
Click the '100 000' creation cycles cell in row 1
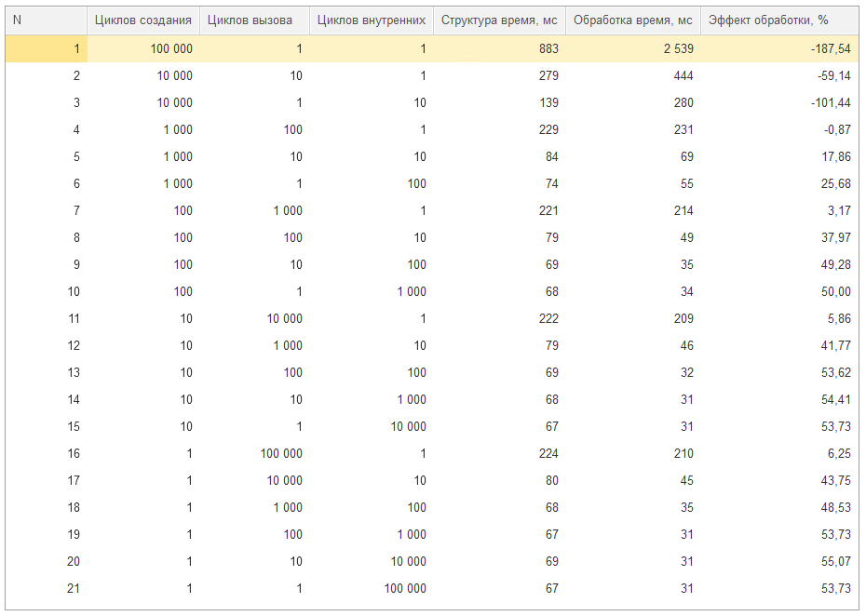tap(143, 48)
